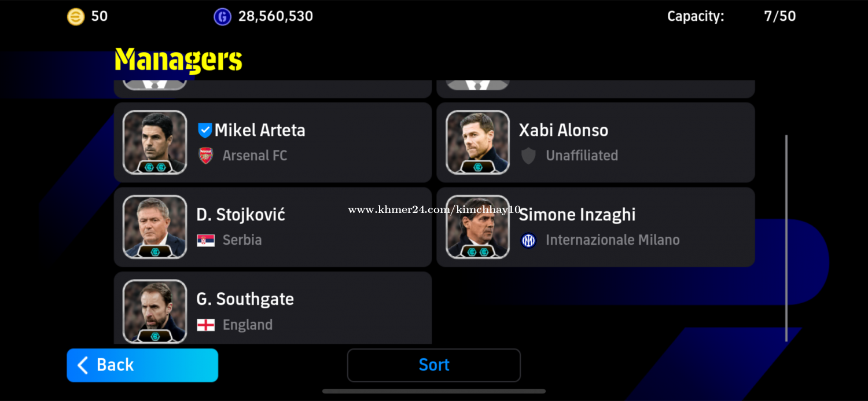The height and width of the screenshot is (401, 868).
Task: Click the Capacity 7/50 counter
Action: [x=731, y=16]
